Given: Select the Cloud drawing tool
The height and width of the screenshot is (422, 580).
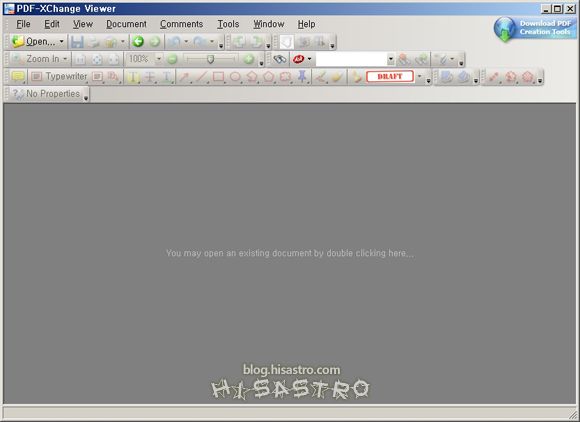Looking at the screenshot, I should pyautogui.click(x=286, y=77).
